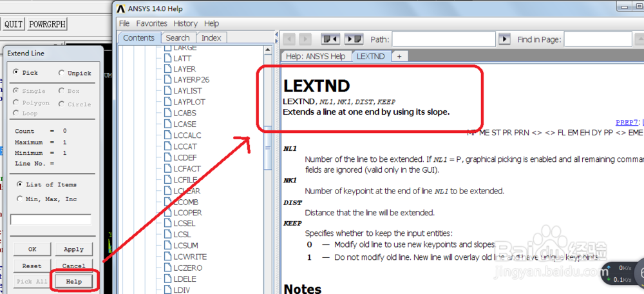
Task: Click the Find in Page field
Action: tap(598, 39)
